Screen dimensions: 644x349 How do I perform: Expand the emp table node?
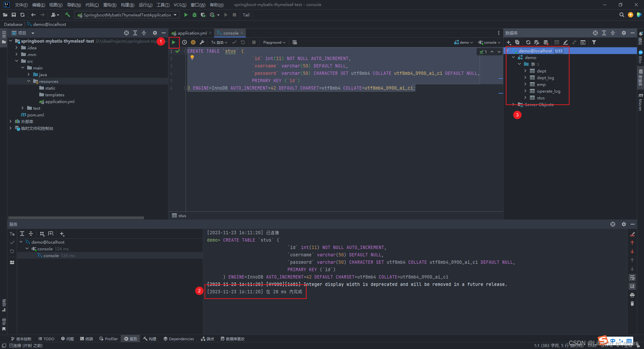pyautogui.click(x=525, y=84)
